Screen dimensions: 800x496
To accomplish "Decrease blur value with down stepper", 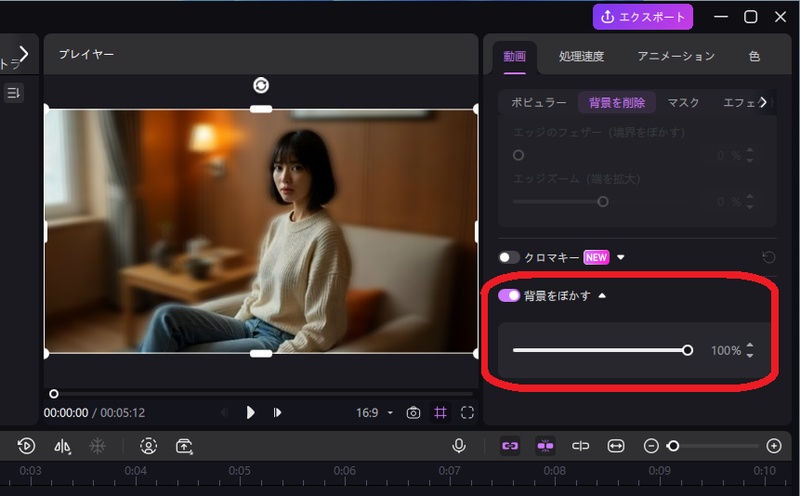I will pos(749,355).
